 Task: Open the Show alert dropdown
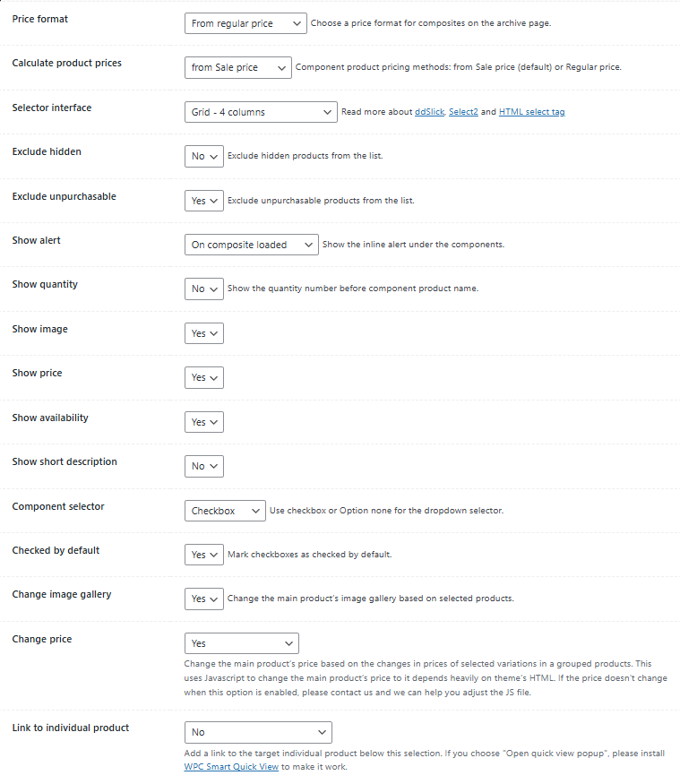click(x=252, y=245)
